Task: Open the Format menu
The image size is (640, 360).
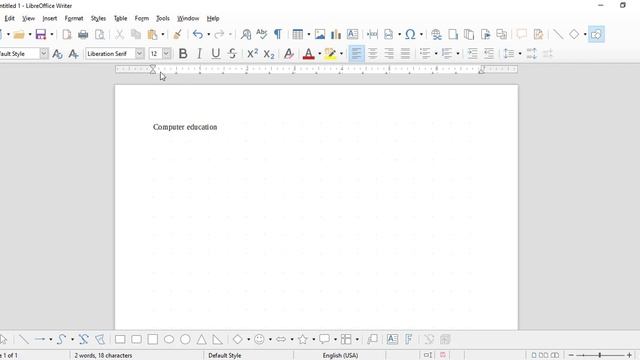Action: 74,18
